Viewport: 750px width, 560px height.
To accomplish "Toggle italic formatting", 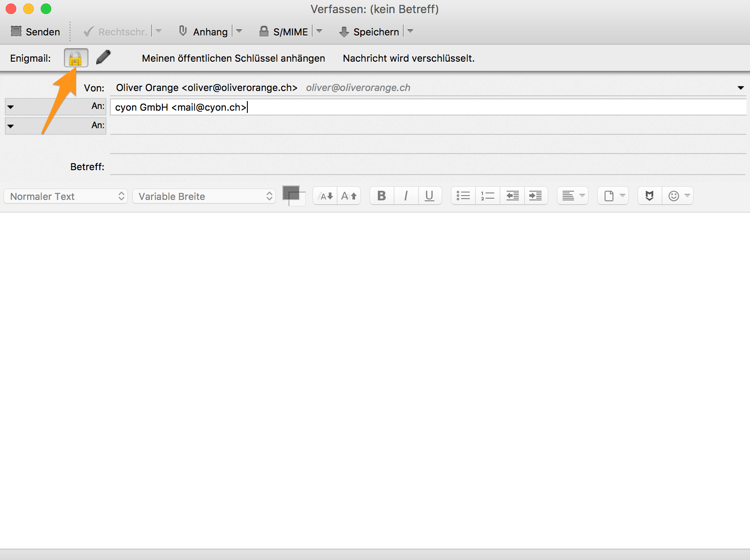I will click(406, 196).
